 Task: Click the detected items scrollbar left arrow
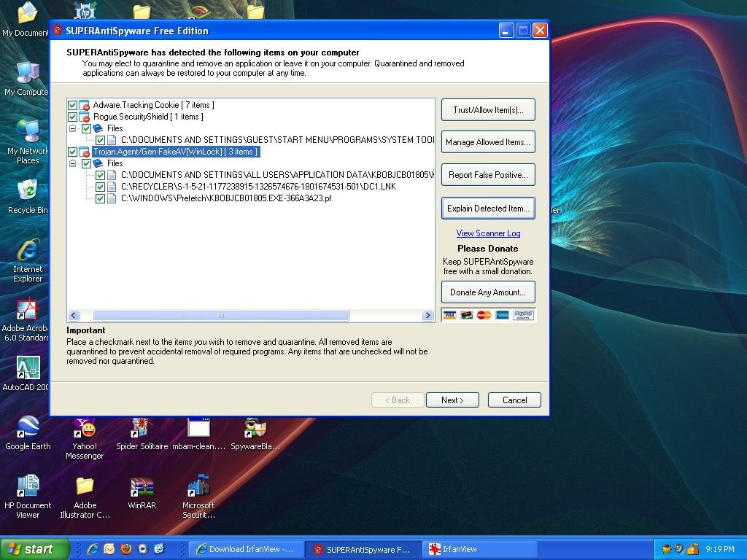coord(74,315)
